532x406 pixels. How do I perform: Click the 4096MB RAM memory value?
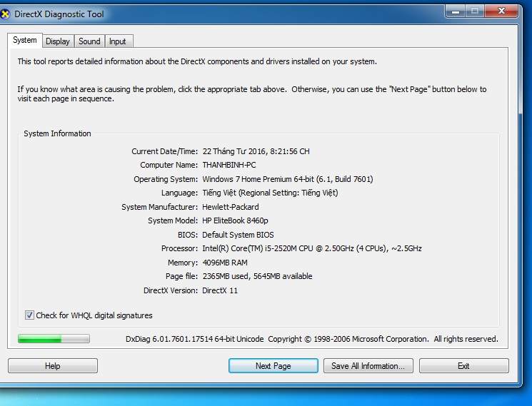225,263
